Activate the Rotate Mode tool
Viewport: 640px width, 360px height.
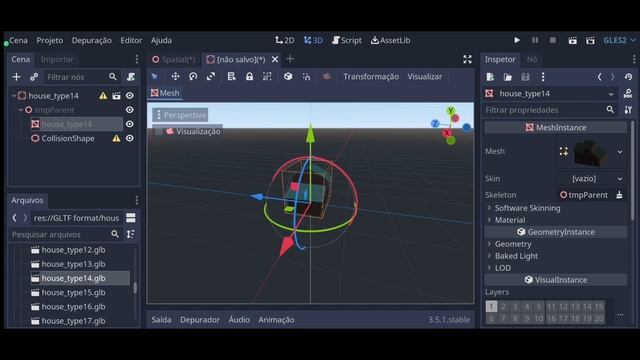[x=193, y=77]
